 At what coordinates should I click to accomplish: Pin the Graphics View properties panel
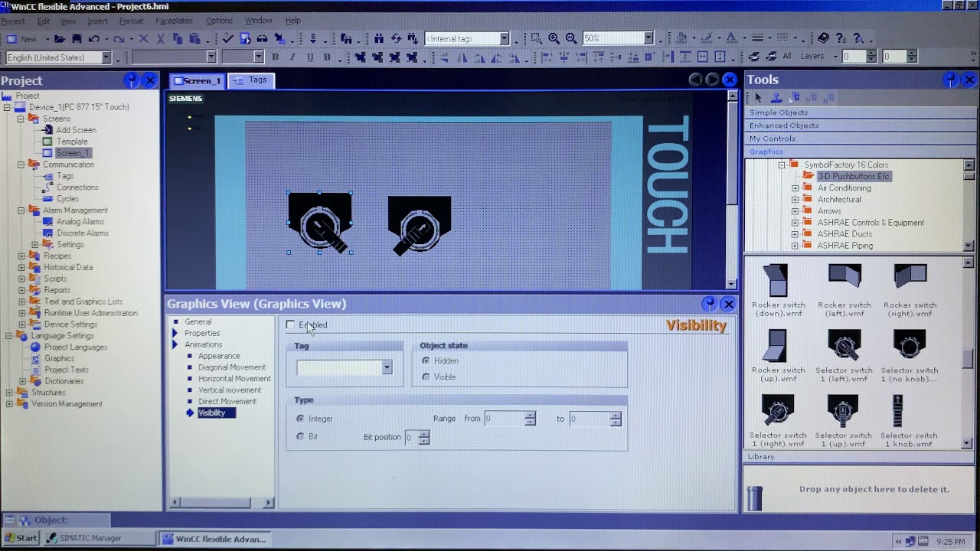[710, 304]
